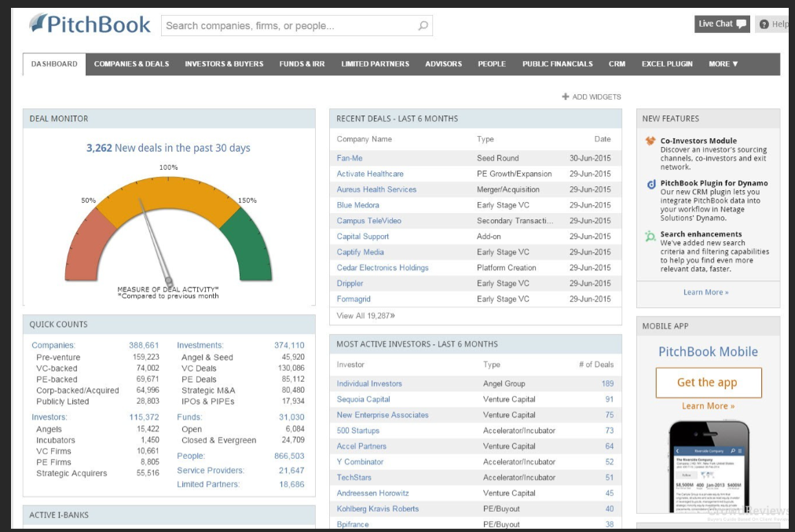Open the TechStars investor link
Viewport: 795px width, 532px height.
coord(354,478)
